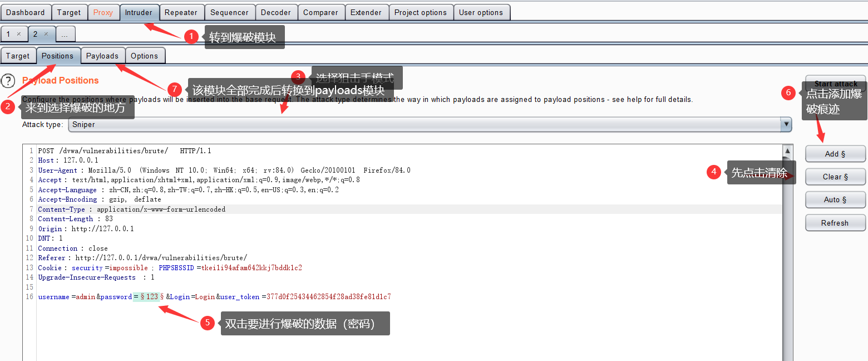
Task: Open the Intruder Target sub-tab
Action: 18,56
